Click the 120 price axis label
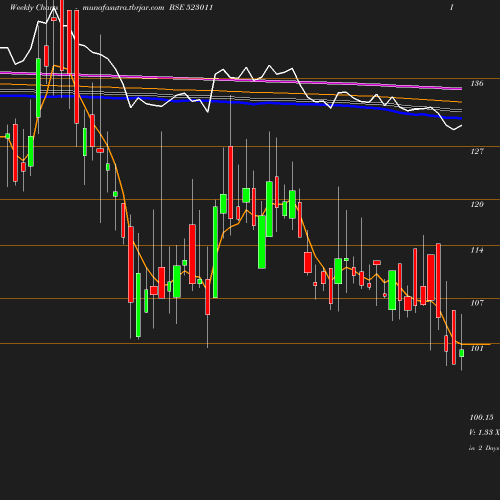This screenshot has width=500, height=500. pos(477,204)
